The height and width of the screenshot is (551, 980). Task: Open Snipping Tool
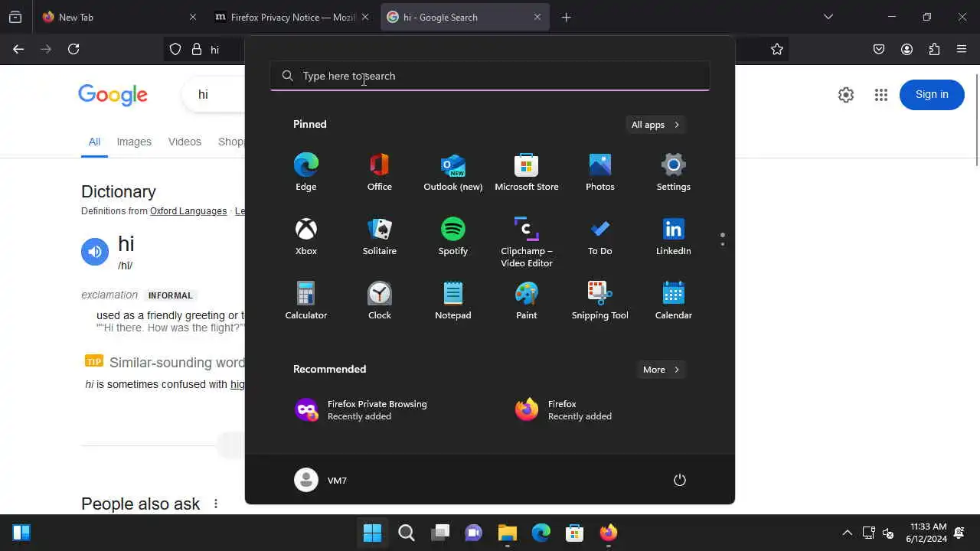tap(600, 301)
